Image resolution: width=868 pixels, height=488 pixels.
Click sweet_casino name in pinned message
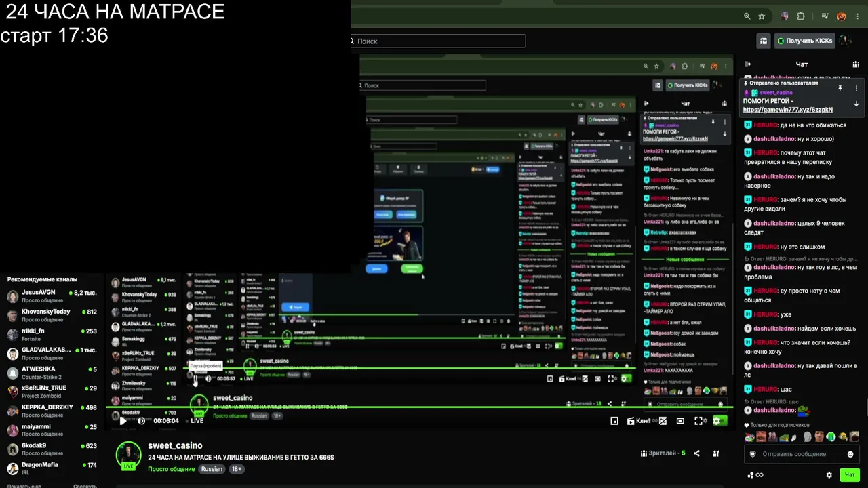click(x=776, y=93)
